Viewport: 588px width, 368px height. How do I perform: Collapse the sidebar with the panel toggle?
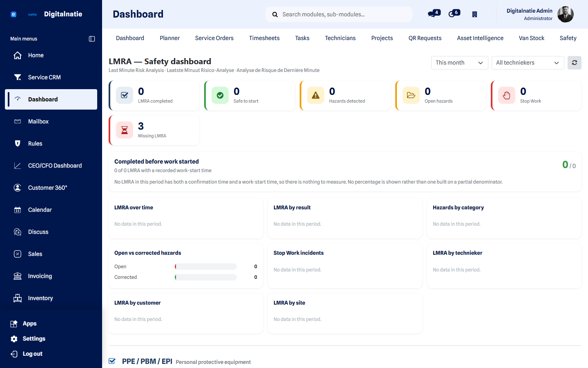click(92, 39)
